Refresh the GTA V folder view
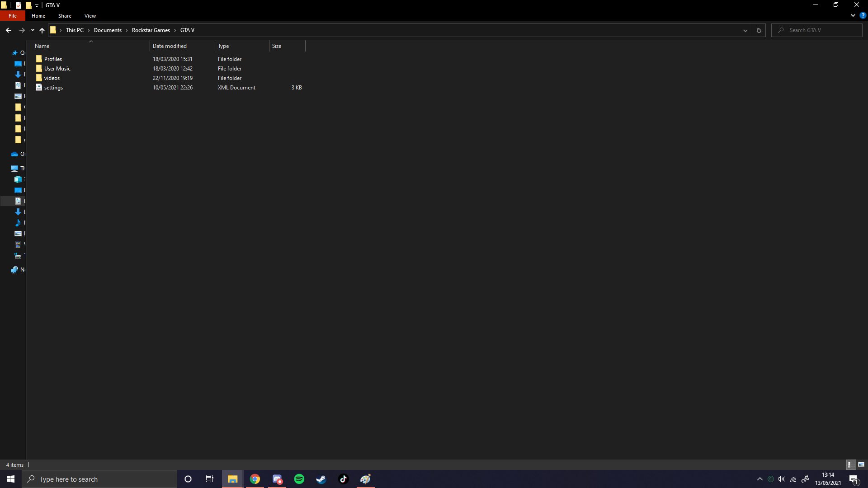The image size is (868, 488). pyautogui.click(x=759, y=30)
